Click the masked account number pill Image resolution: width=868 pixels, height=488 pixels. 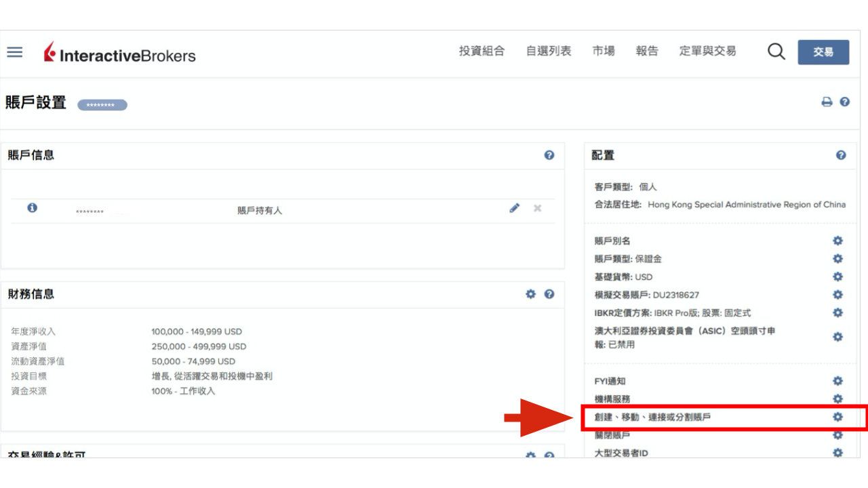click(x=102, y=105)
